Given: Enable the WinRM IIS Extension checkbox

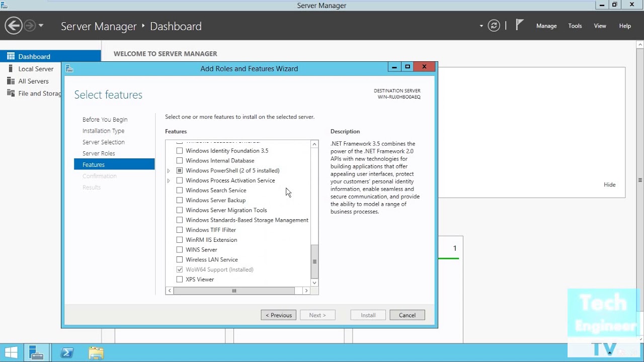Looking at the screenshot, I should (180, 240).
